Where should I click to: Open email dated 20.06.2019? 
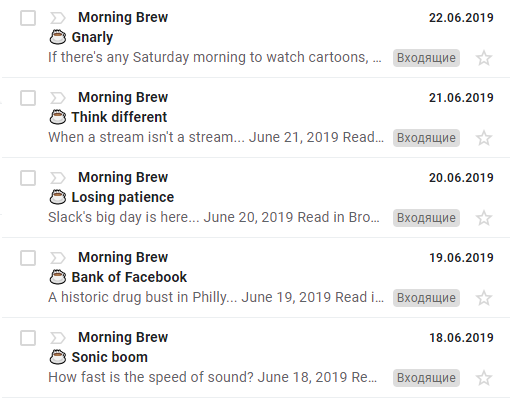click(x=256, y=197)
